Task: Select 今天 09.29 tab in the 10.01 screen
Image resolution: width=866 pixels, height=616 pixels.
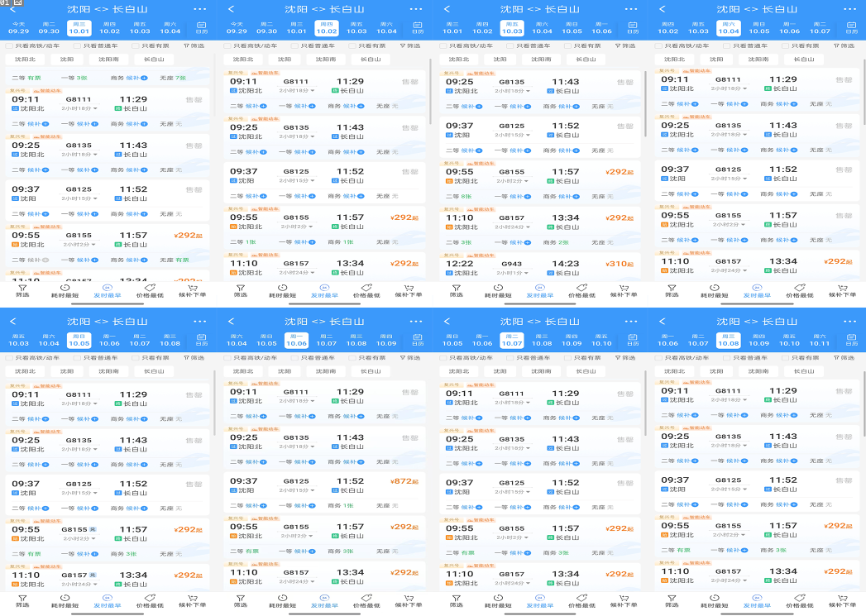Action: point(18,28)
